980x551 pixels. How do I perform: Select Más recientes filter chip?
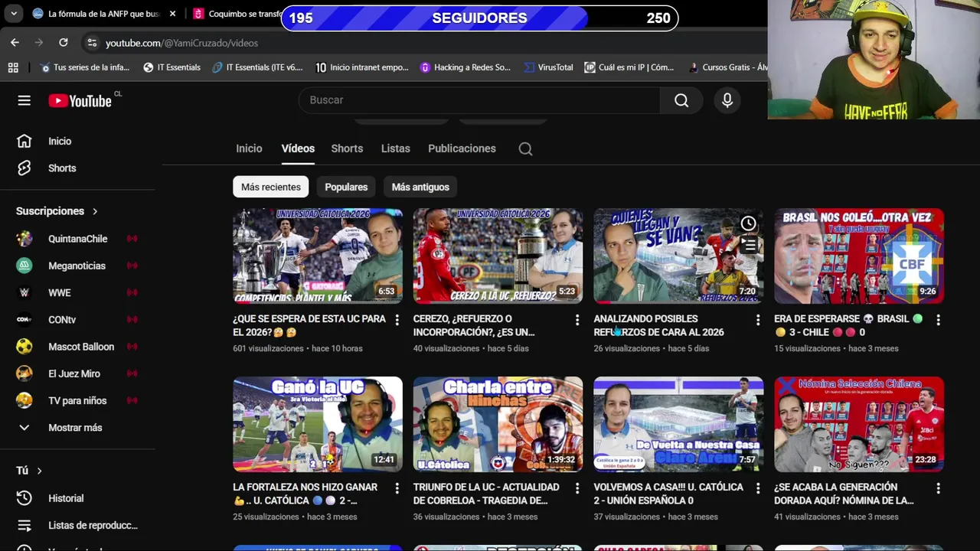point(271,187)
